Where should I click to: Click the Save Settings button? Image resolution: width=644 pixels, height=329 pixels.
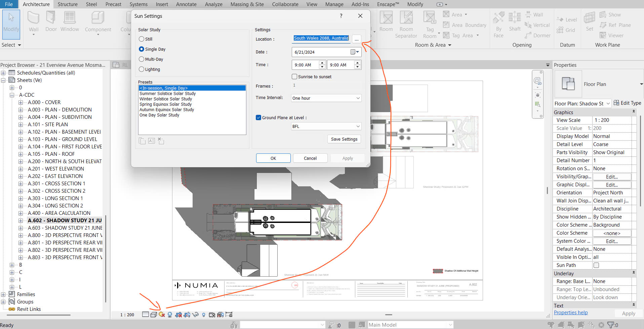point(344,139)
